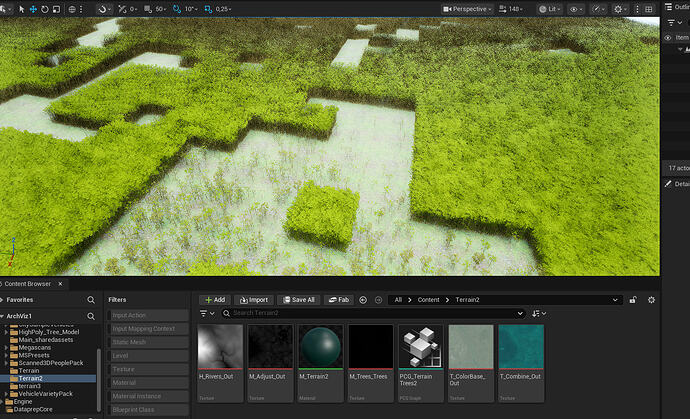Lock the Content Browser with padlock icon
Screen dimensions: 690x419
click(x=633, y=300)
